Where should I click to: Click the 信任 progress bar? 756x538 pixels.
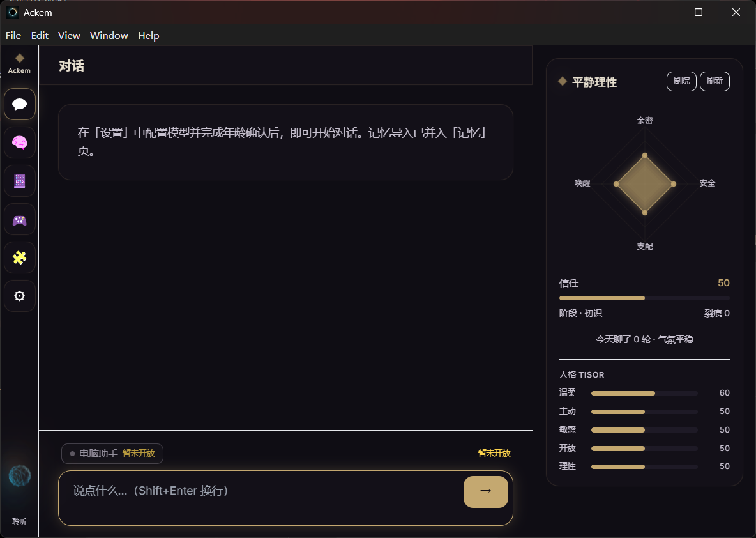[x=644, y=298]
